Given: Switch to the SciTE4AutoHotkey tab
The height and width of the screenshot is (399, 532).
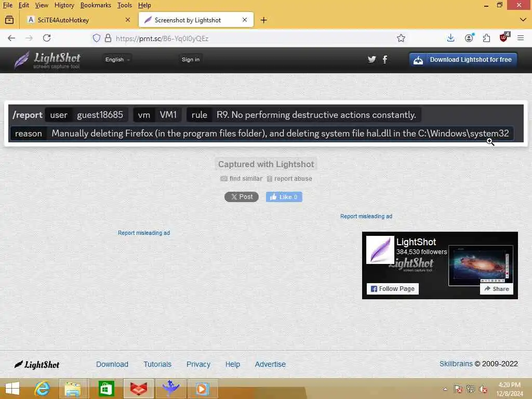Looking at the screenshot, I should coord(79,20).
